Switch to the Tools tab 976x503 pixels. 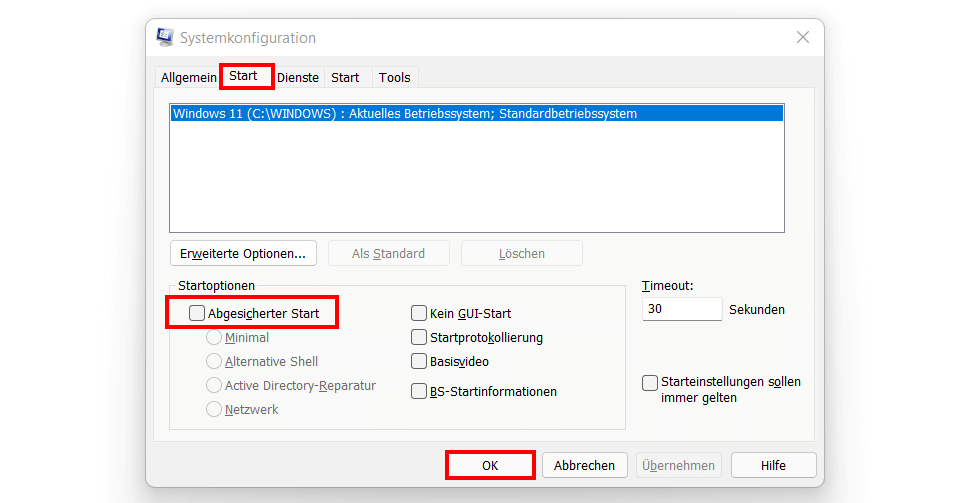click(x=394, y=77)
